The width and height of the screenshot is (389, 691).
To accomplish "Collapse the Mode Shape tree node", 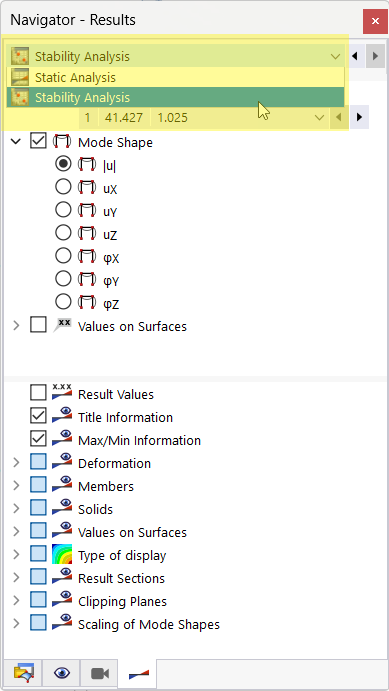I will tap(16, 142).
